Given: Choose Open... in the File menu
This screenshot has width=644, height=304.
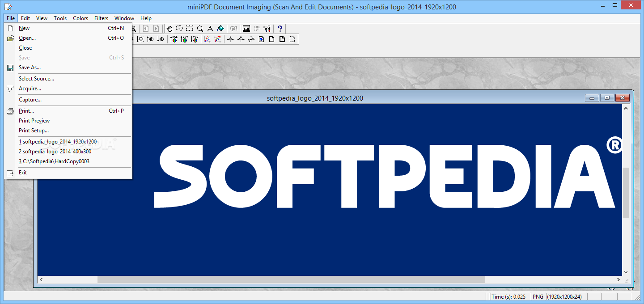Looking at the screenshot, I should tap(68, 38).
